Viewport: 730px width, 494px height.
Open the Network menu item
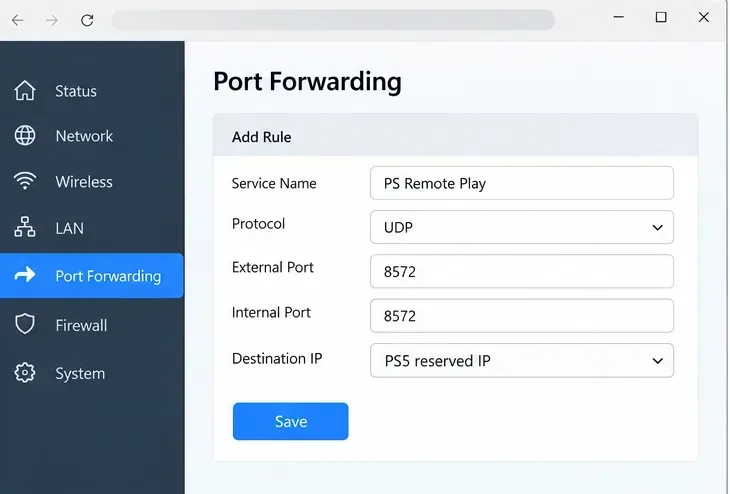(84, 136)
